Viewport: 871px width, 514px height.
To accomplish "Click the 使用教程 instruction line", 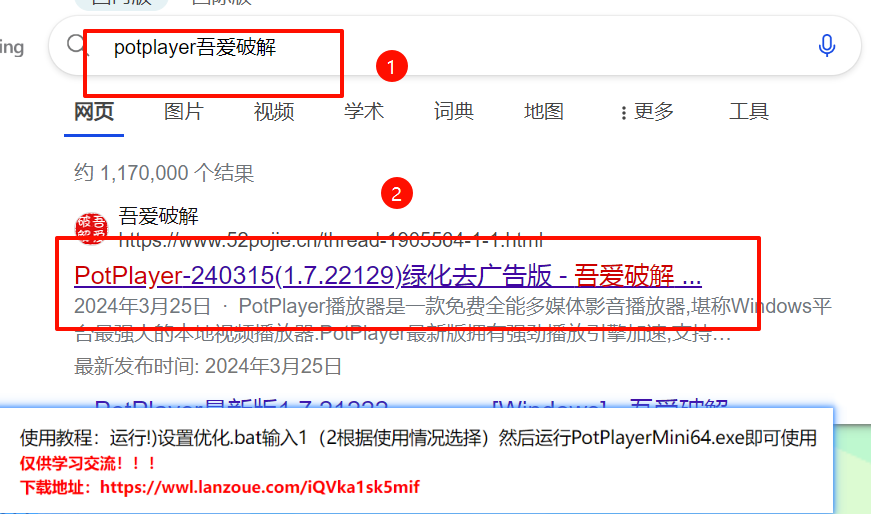I will coord(418,438).
